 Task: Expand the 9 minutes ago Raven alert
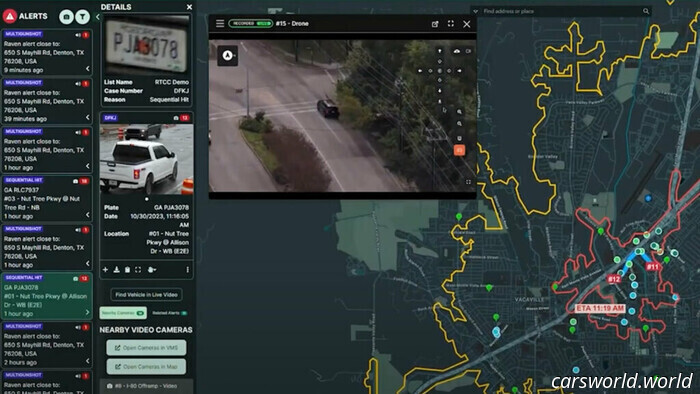coord(88,69)
